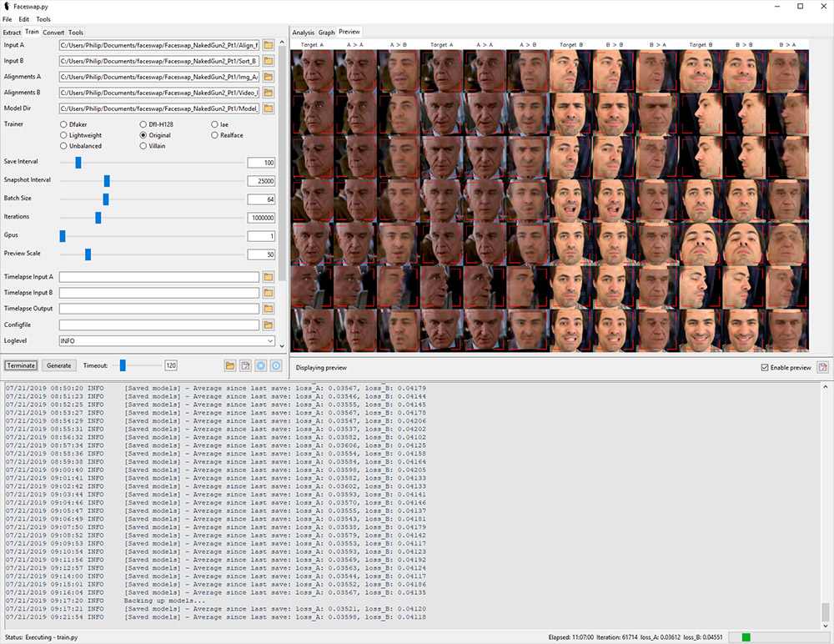This screenshot has height=644, width=834.
Task: Adjust the Iterations slider
Action: [x=98, y=218]
